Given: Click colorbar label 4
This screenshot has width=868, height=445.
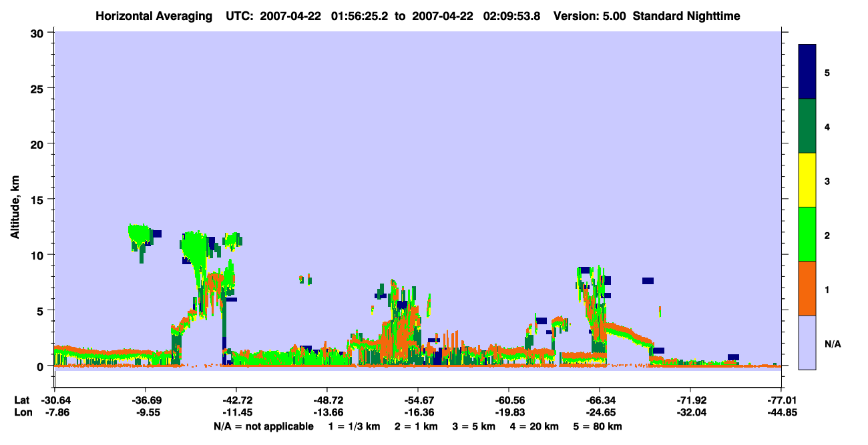Looking at the screenshot, I should tap(827, 127).
